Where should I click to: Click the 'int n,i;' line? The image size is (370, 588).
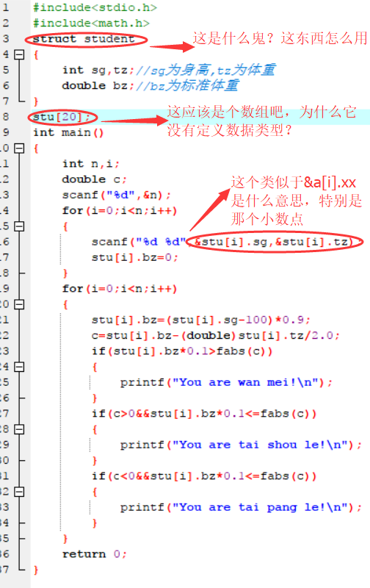(x=91, y=164)
